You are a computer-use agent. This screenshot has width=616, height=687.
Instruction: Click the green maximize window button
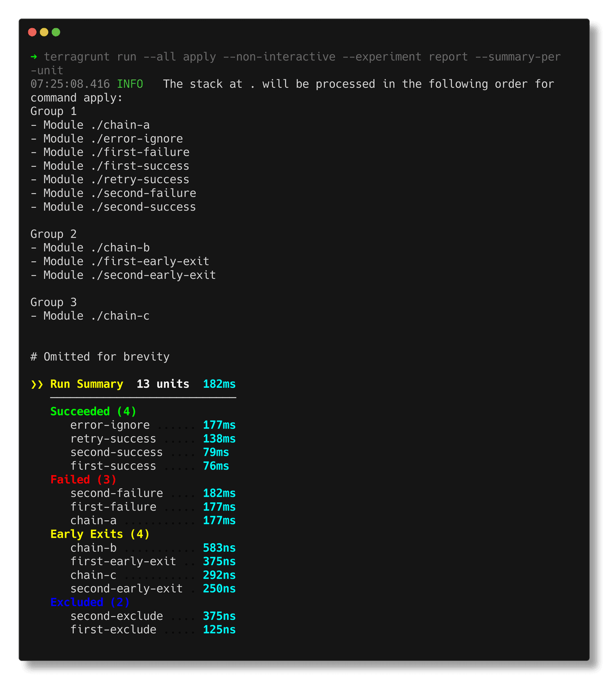tap(56, 32)
